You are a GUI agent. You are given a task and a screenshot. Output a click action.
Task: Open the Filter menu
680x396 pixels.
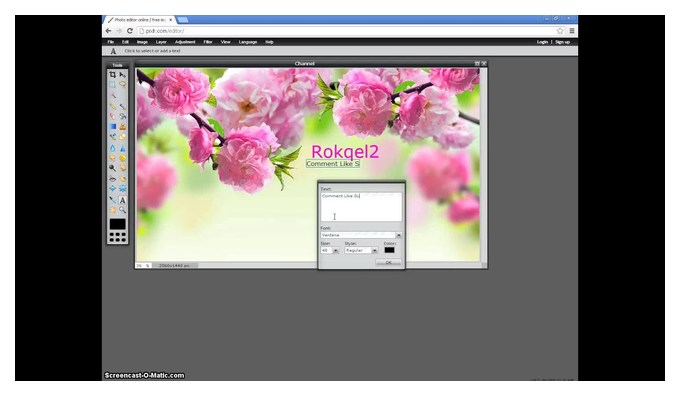pos(208,42)
